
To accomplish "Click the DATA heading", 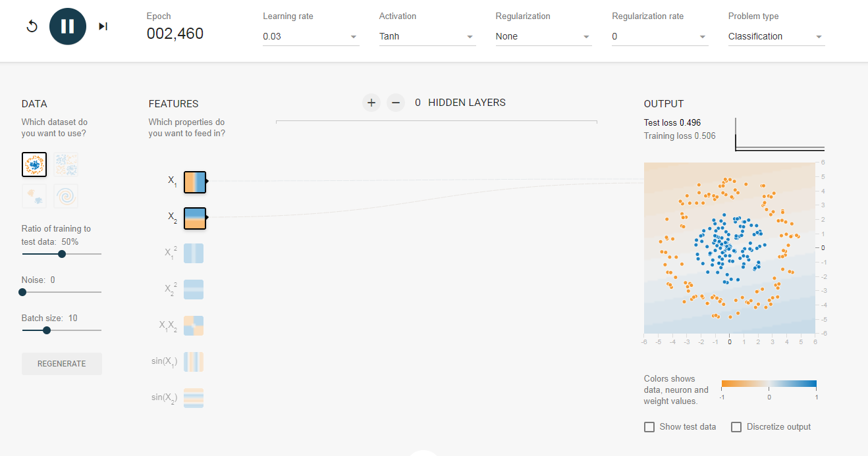I will pyautogui.click(x=34, y=104).
